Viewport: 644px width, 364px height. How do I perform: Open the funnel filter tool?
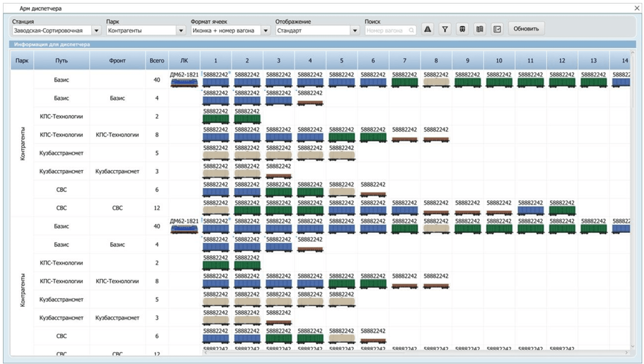pos(445,29)
